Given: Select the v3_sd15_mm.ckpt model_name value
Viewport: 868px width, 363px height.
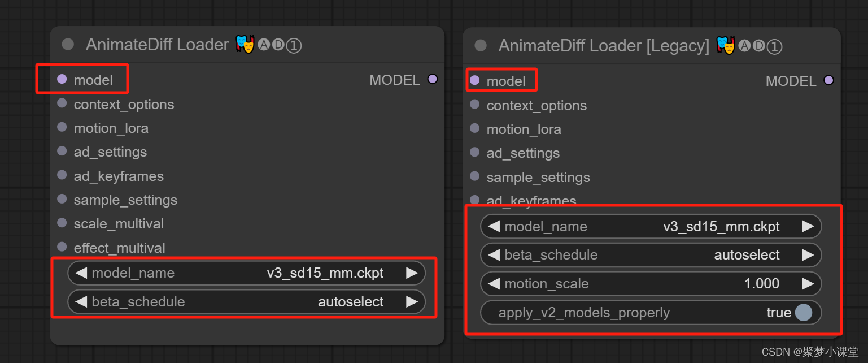Looking at the screenshot, I should tap(325, 273).
